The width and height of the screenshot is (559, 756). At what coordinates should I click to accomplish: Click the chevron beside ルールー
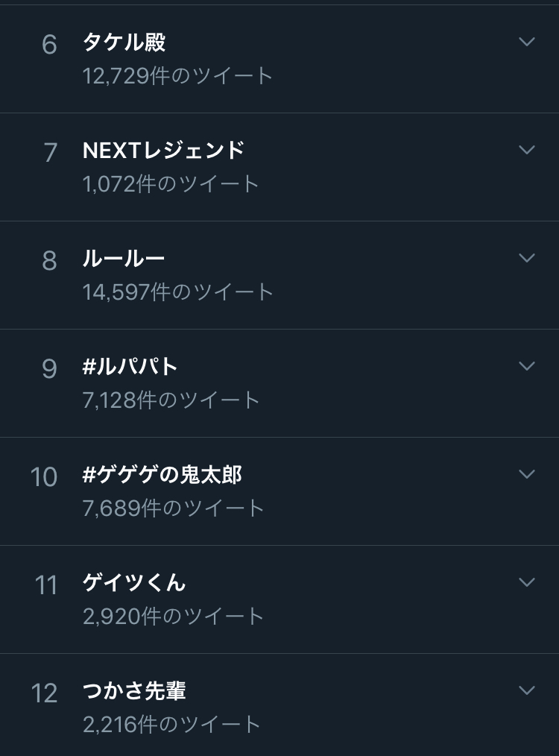527,259
